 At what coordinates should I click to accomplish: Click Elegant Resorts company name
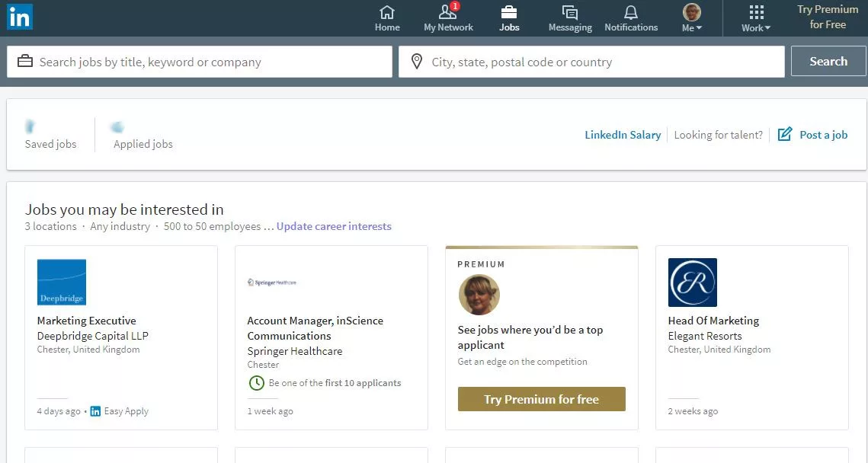705,336
